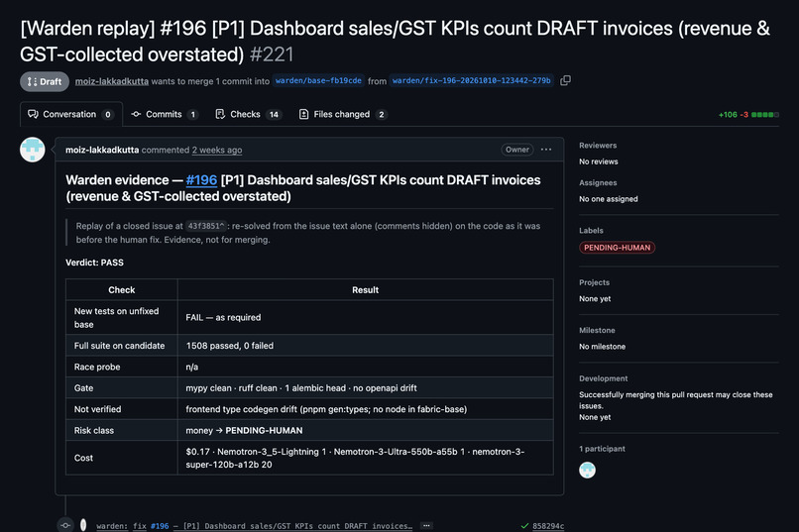Click the moiz-lakkadkutta author link under title
799x532 pixels.
tap(112, 81)
